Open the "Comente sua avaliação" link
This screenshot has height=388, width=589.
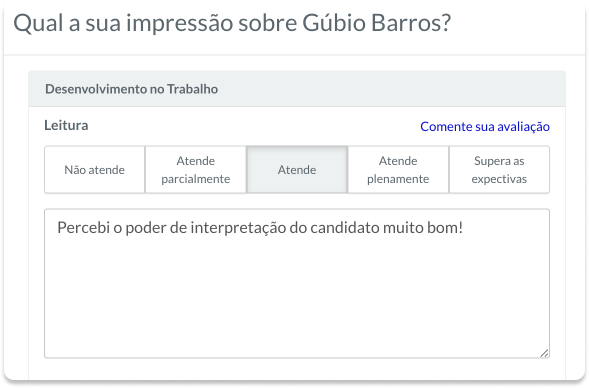pyautogui.click(x=485, y=127)
